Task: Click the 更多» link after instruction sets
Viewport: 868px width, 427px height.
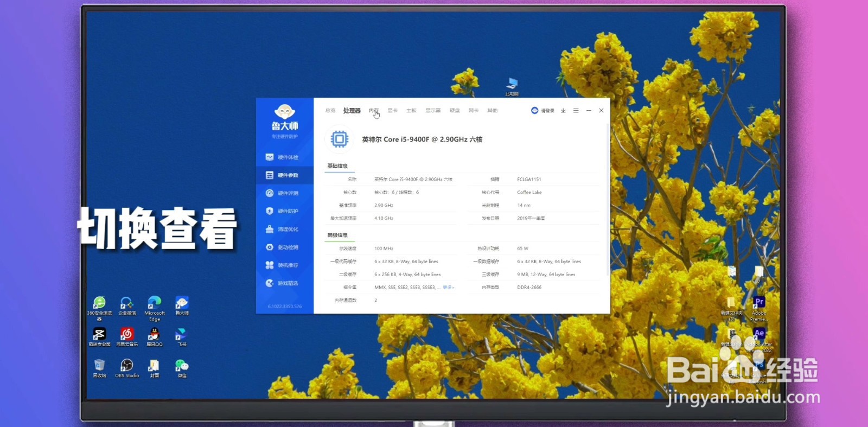Action: point(449,288)
